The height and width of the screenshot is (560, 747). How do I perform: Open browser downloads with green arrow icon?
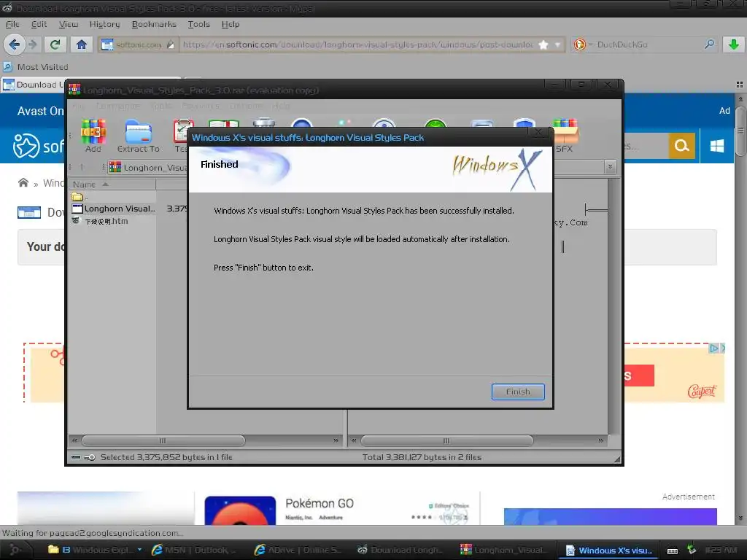(x=734, y=44)
